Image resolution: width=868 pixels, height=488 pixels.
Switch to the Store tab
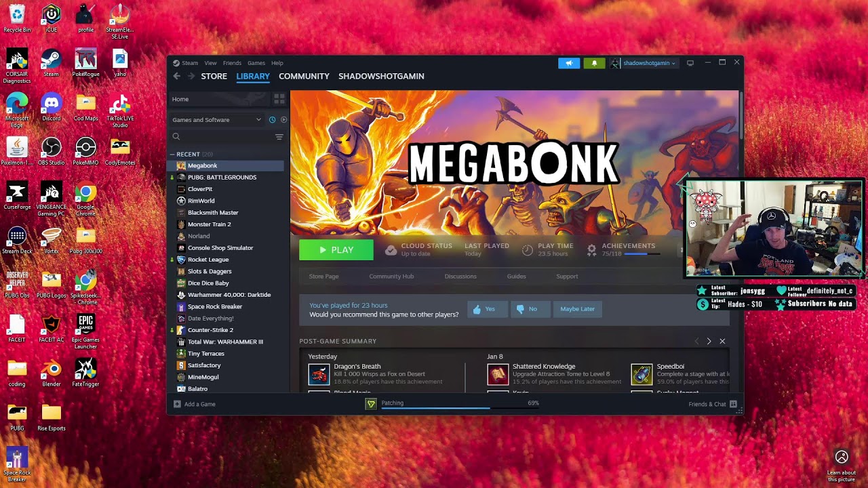coord(214,76)
